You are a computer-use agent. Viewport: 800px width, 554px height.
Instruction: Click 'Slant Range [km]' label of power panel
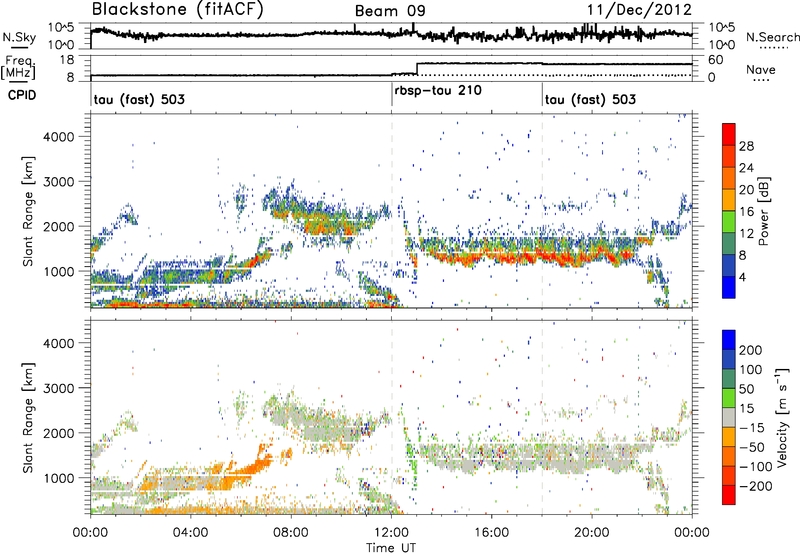pyautogui.click(x=29, y=211)
